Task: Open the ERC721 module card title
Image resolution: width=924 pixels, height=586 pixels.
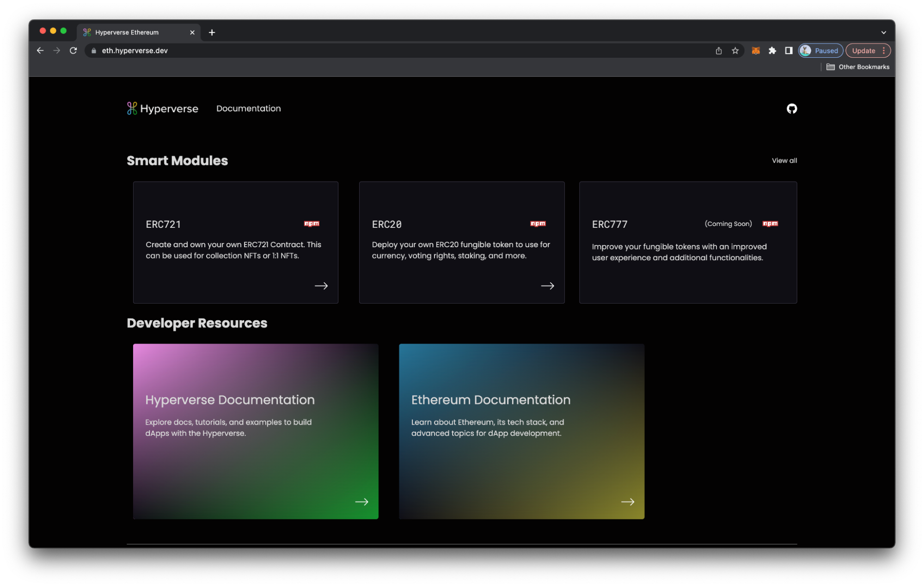Action: tap(163, 224)
